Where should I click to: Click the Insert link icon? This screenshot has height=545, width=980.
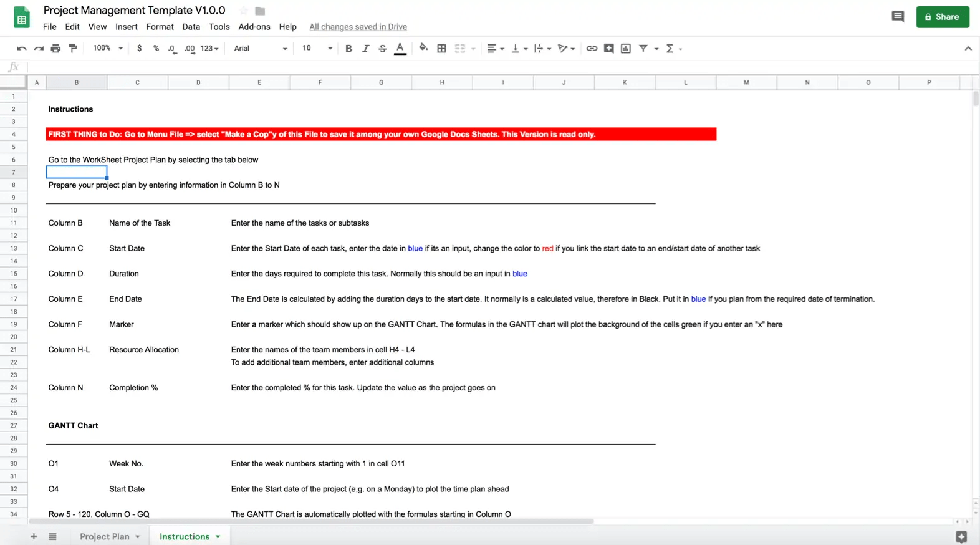592,49
